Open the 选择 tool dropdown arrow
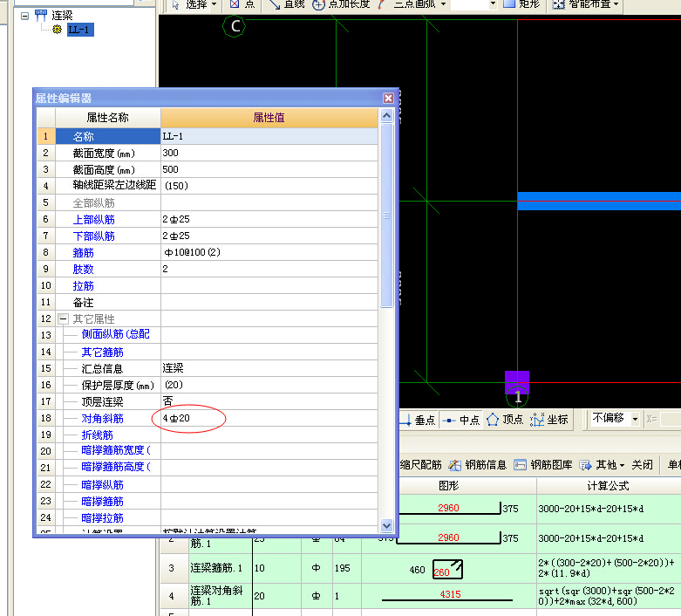 coord(215,4)
